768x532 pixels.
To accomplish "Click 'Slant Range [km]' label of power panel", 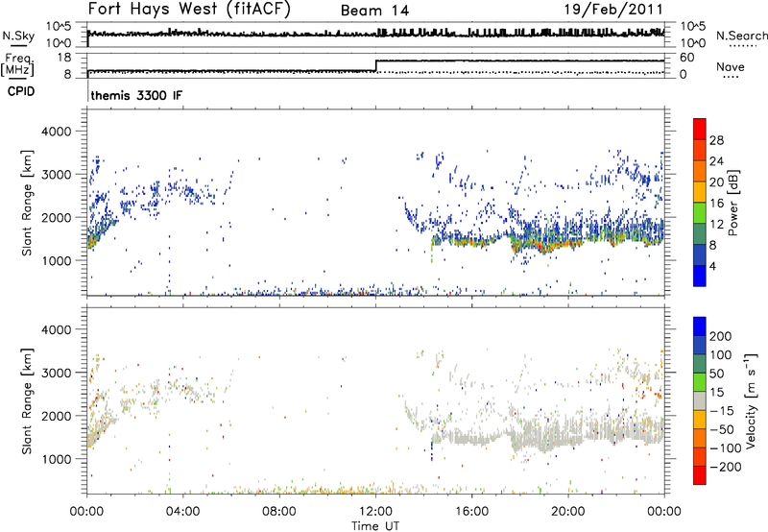I will (x=28, y=203).
